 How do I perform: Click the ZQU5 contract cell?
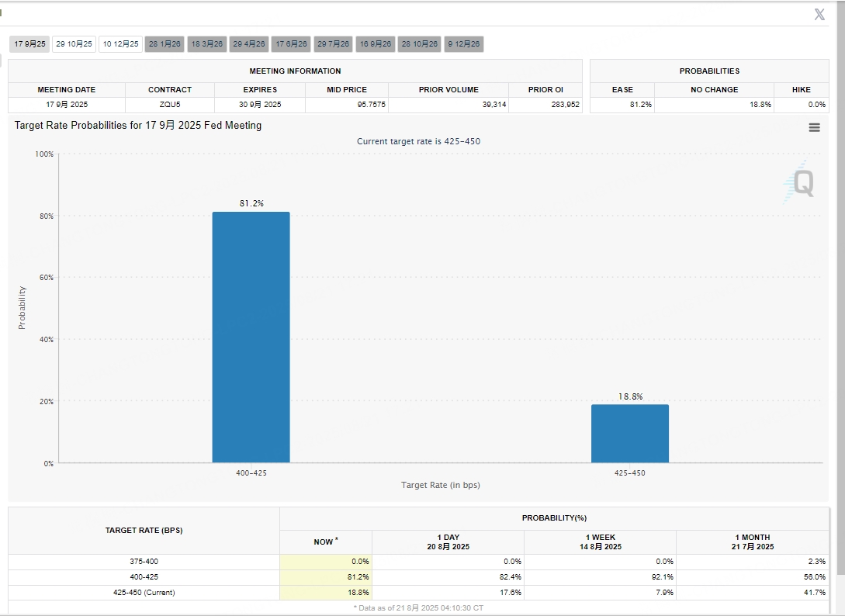(170, 105)
